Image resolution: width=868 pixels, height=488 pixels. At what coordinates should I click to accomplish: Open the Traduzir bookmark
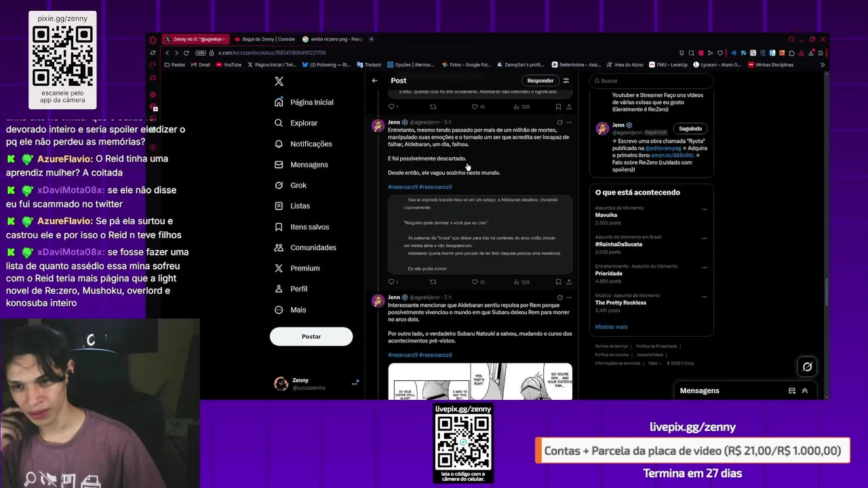click(x=369, y=65)
